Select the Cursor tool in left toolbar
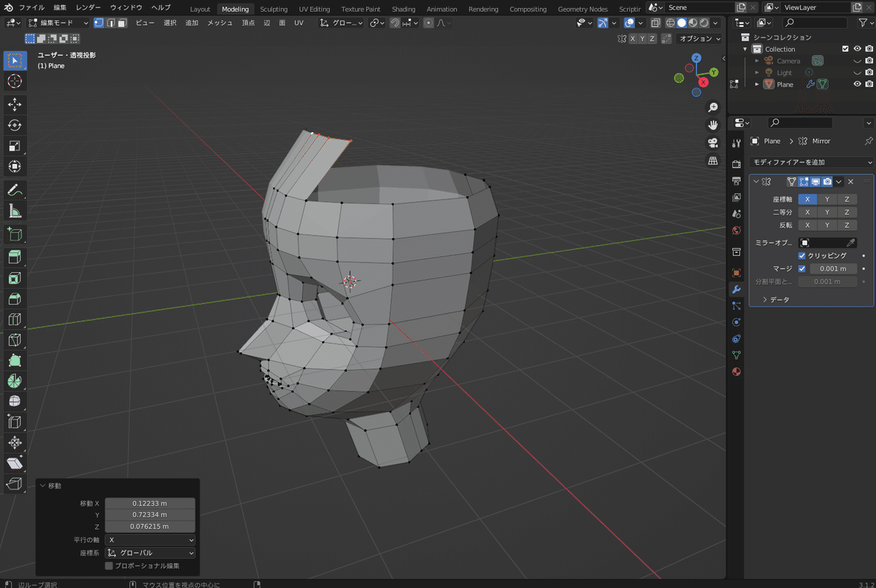This screenshot has width=876, height=588. pyautogui.click(x=15, y=81)
